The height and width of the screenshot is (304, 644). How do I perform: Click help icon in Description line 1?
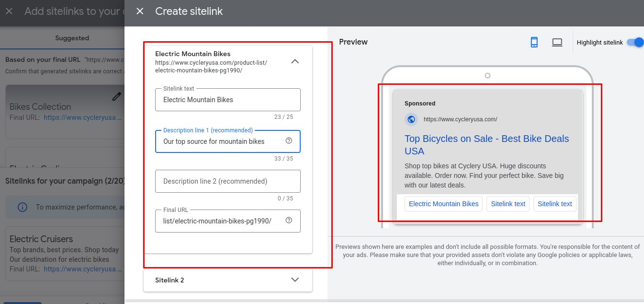pyautogui.click(x=289, y=141)
